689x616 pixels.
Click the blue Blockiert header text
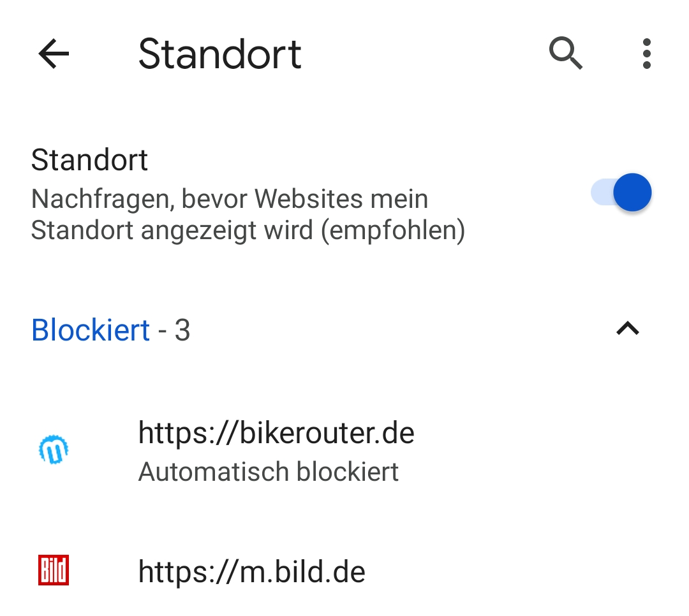click(91, 330)
